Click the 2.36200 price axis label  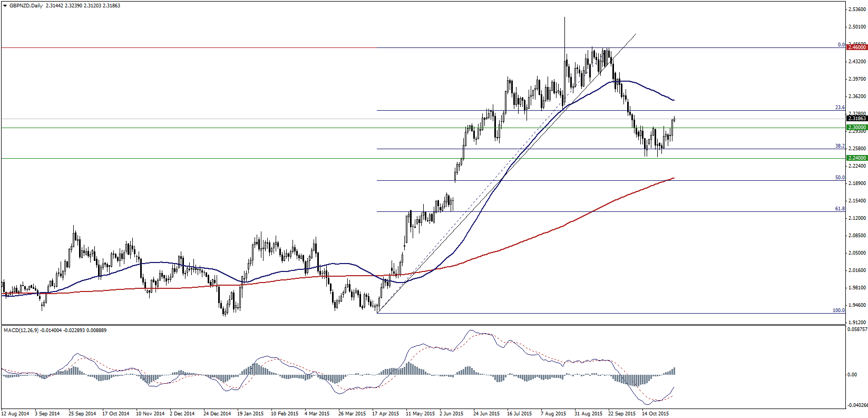pyautogui.click(x=857, y=96)
